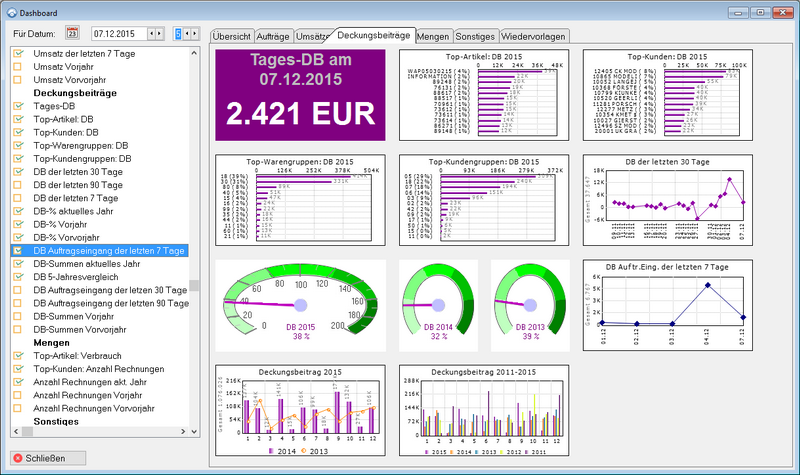Open the calendar date picker icon
The image size is (800, 475).
click(x=73, y=34)
